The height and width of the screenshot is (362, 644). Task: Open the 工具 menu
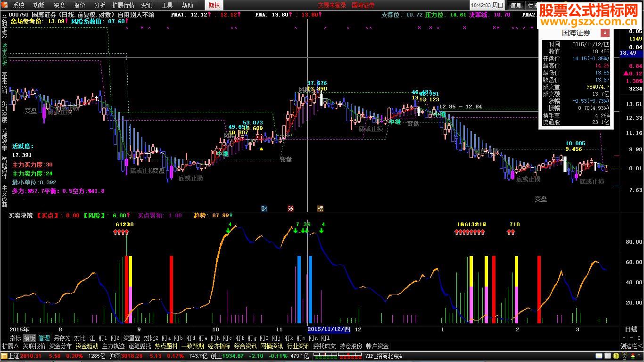(x=167, y=5)
